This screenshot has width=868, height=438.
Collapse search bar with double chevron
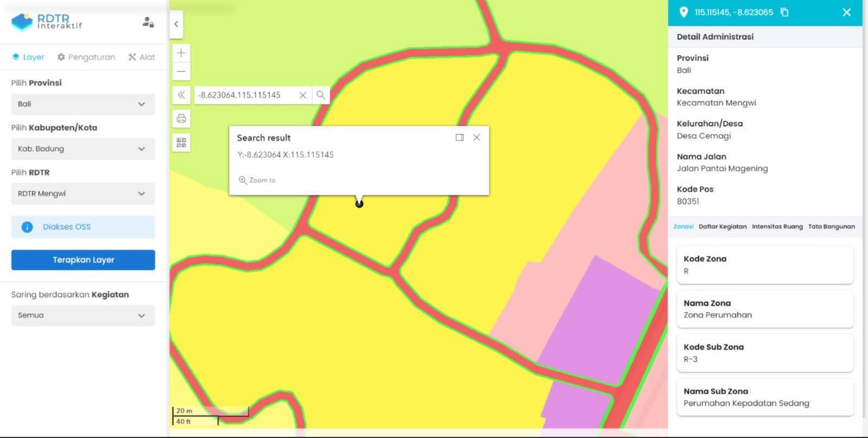tap(181, 95)
